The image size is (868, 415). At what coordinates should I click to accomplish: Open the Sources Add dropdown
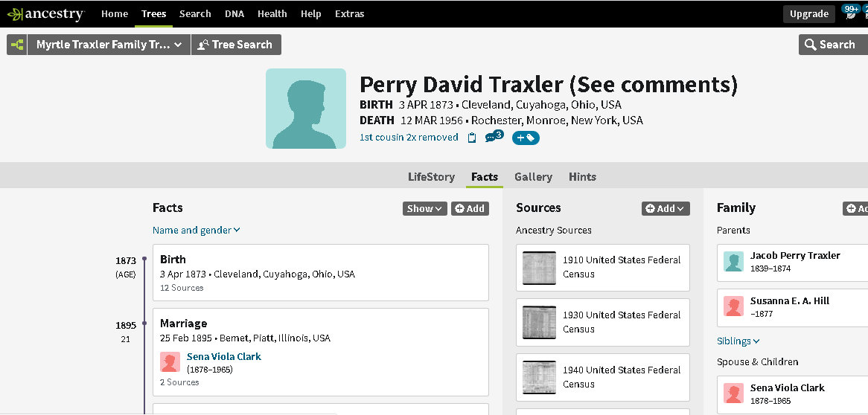click(666, 209)
